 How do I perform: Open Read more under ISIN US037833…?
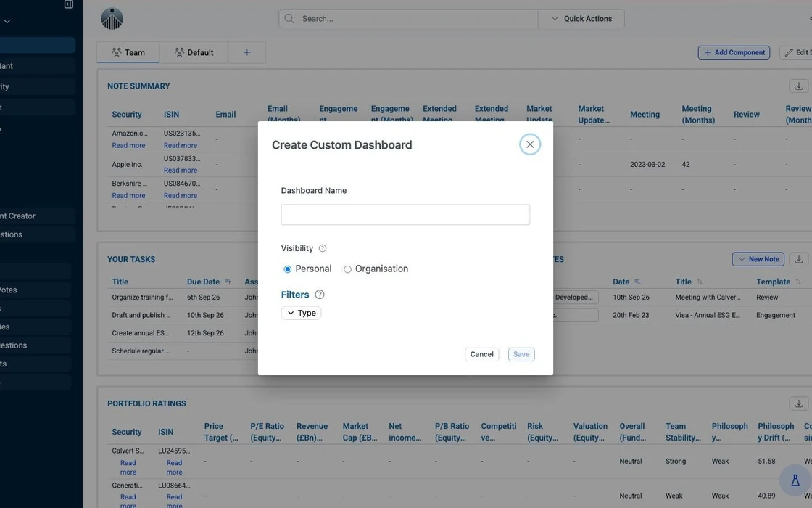[x=181, y=170]
